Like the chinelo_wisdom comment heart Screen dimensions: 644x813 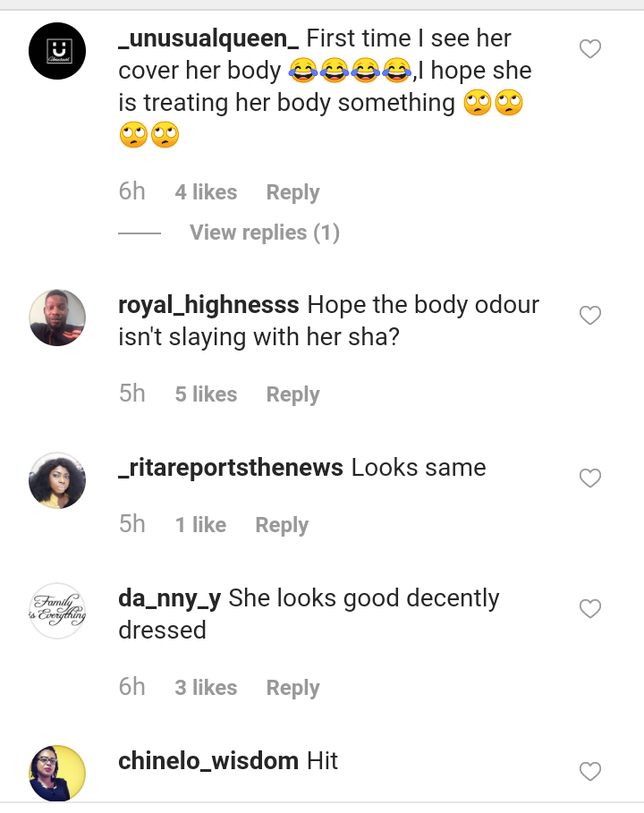point(590,772)
